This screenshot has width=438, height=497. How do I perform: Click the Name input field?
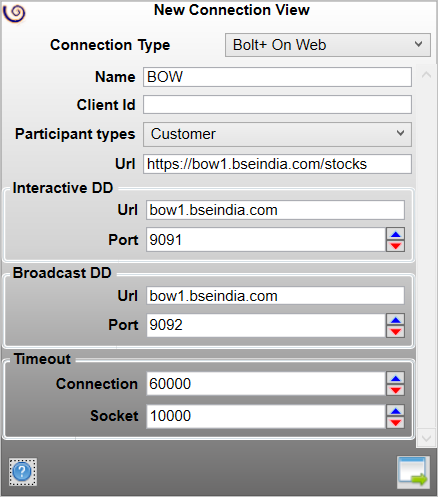pos(277,77)
